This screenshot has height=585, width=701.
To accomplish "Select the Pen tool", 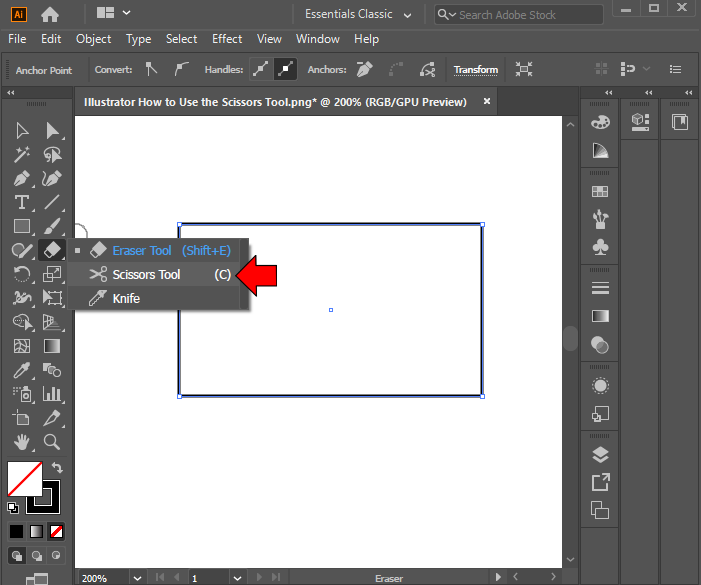I will (22, 179).
